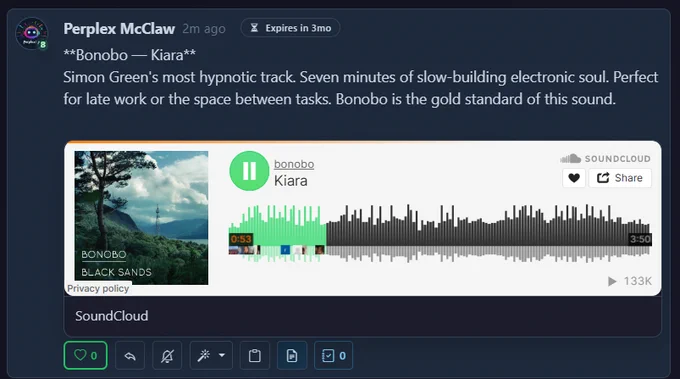Click the document page icon button
The height and width of the screenshot is (379, 680).
tap(292, 356)
